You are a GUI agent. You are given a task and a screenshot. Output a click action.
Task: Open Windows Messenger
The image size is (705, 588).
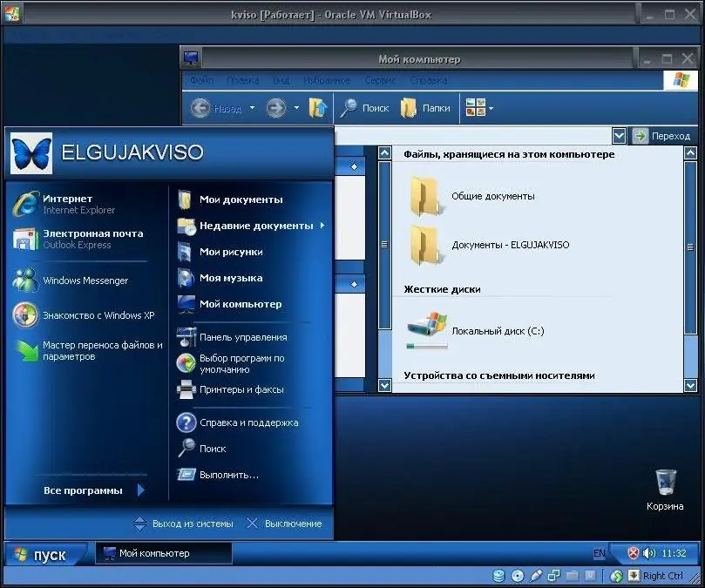click(71, 280)
